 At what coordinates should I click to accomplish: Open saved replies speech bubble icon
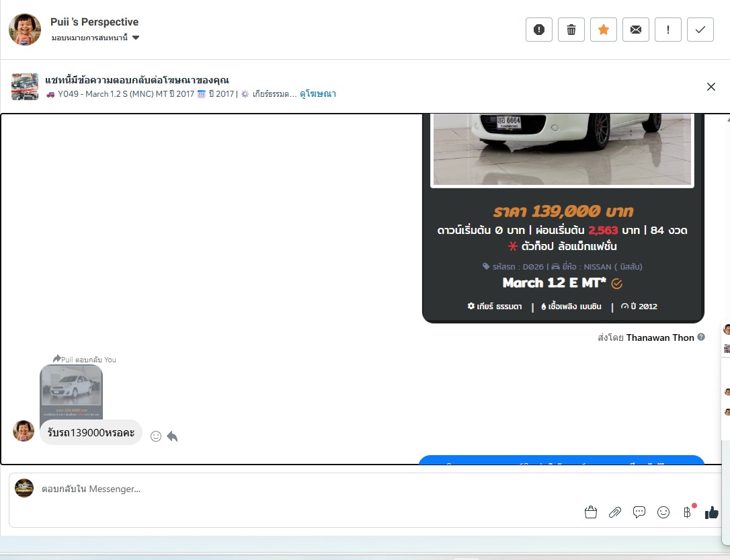[639, 512]
